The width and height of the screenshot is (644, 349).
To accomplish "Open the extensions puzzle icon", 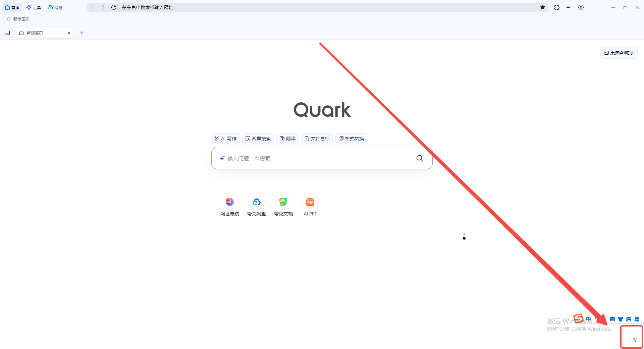I will click(x=557, y=7).
